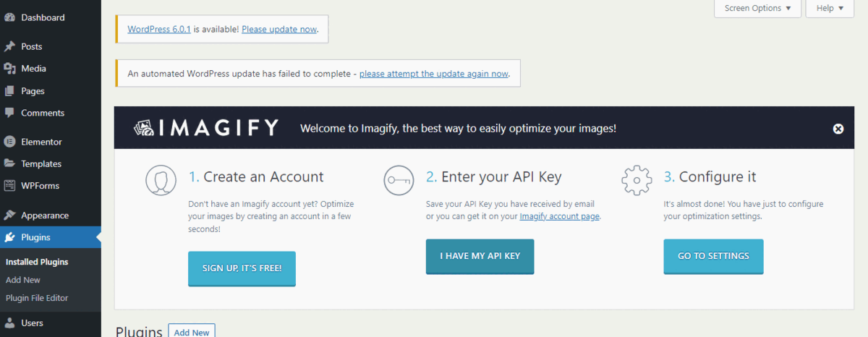This screenshot has width=868, height=337.
Task: Open Media via its camera icon
Action: [9, 69]
